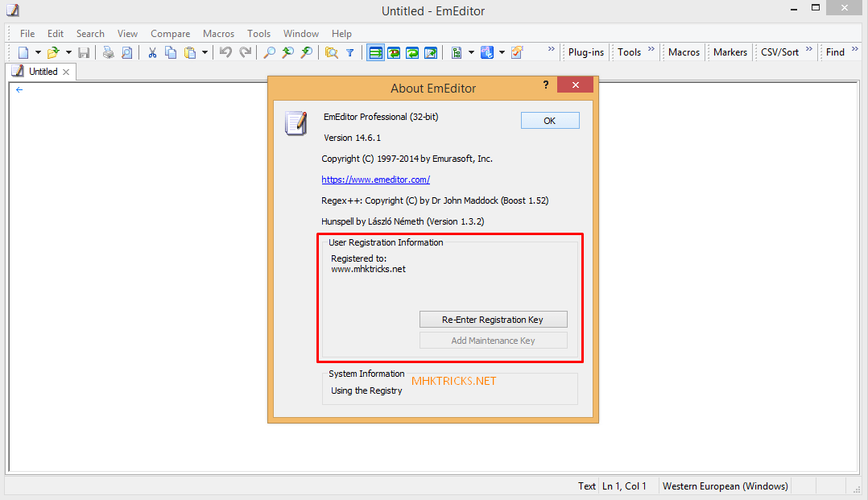Toggle Wrap by Window mode button
868x500 pixels.
click(412, 52)
